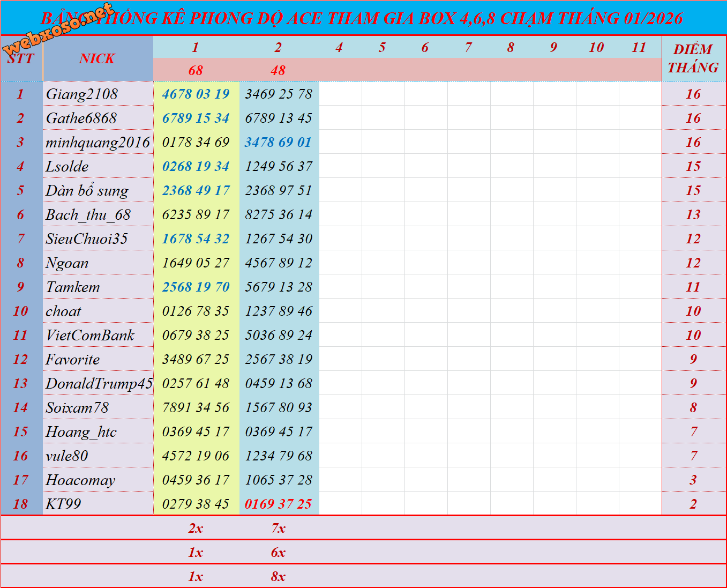Click cell 6789 13 45
Screen dimensions: 727x588
click(x=279, y=118)
